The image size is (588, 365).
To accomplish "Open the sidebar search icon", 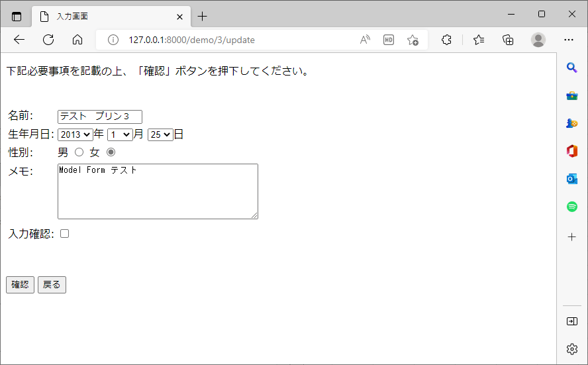I will pyautogui.click(x=572, y=68).
